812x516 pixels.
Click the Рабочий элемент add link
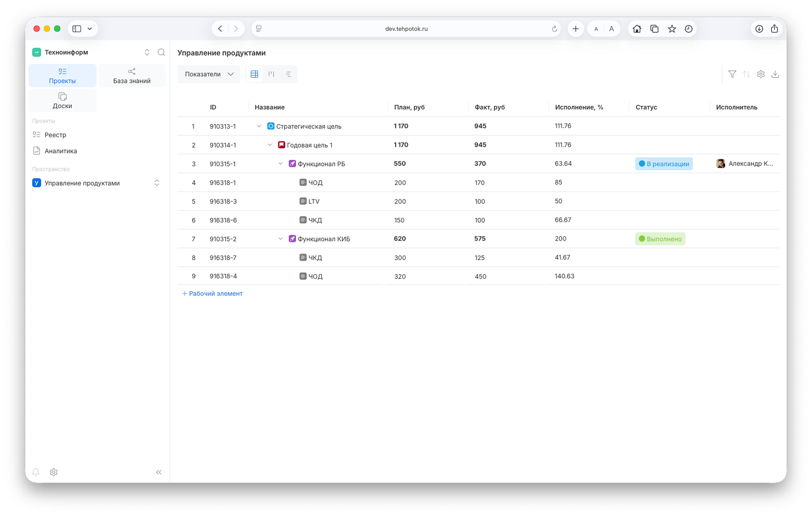(x=212, y=293)
